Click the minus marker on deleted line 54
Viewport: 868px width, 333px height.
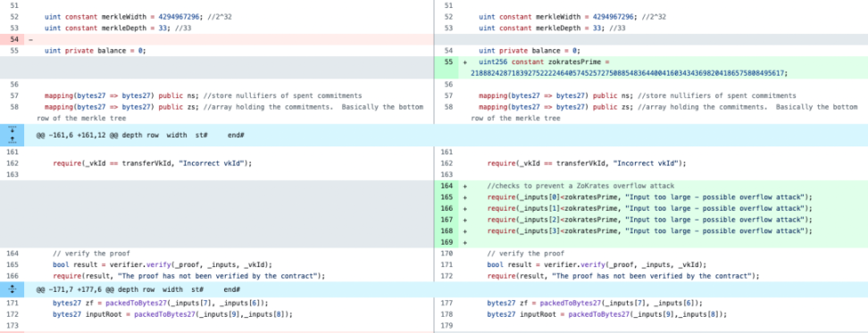click(x=30, y=39)
